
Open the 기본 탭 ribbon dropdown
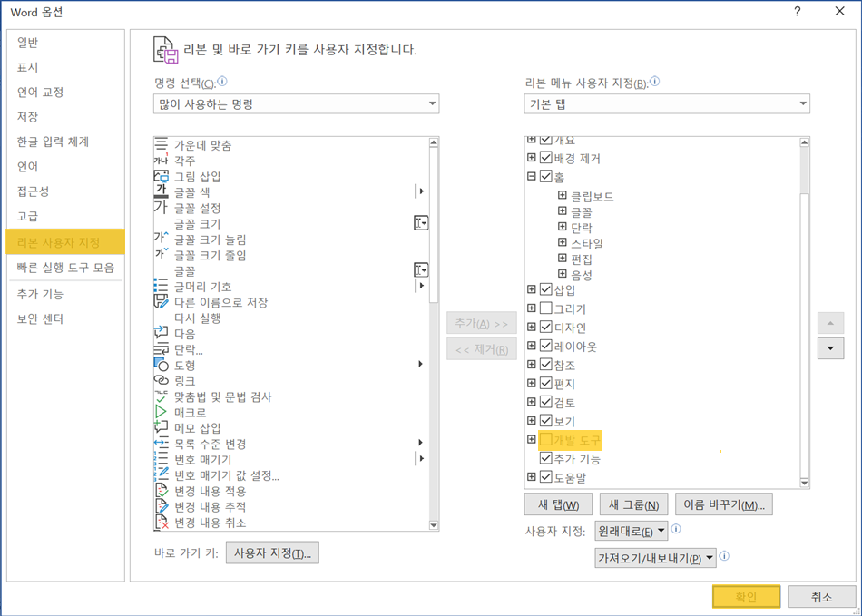coord(667,103)
